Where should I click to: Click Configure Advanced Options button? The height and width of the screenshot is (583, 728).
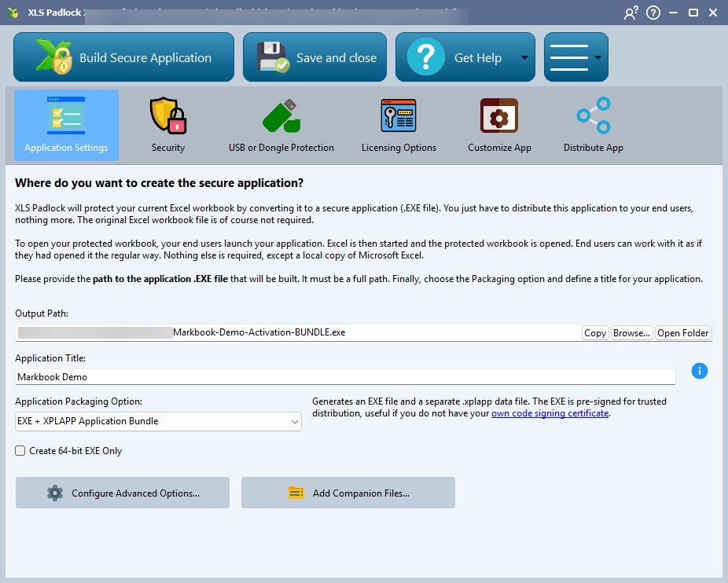point(123,493)
